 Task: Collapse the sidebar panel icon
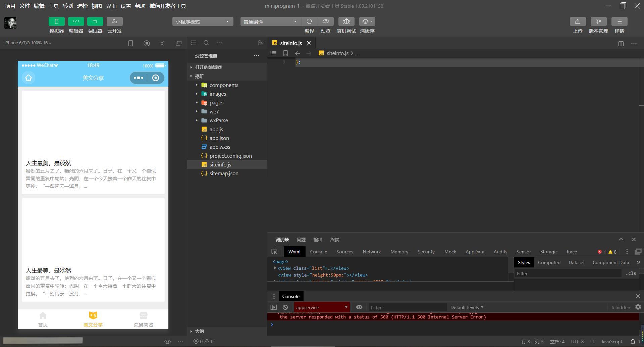click(261, 43)
